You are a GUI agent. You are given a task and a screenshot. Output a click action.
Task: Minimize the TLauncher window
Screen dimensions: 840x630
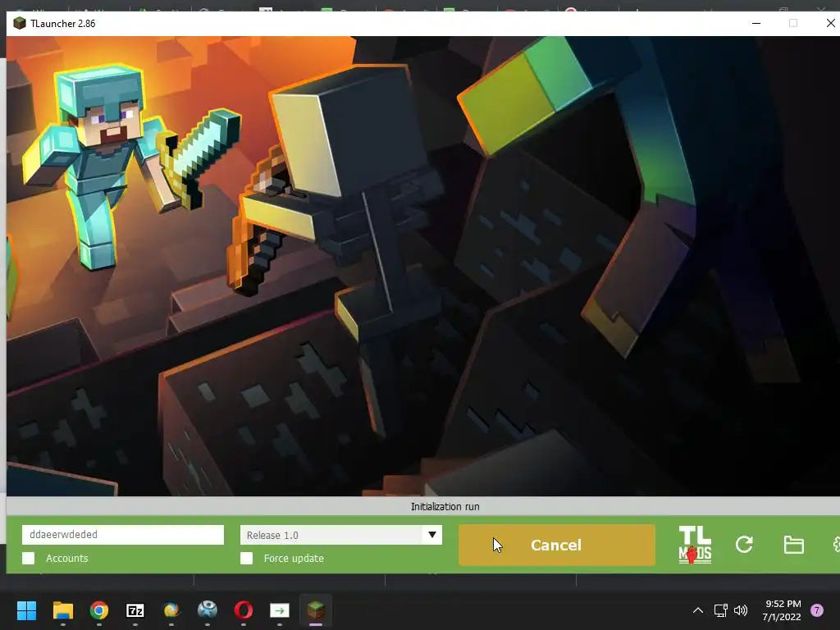coord(756,23)
